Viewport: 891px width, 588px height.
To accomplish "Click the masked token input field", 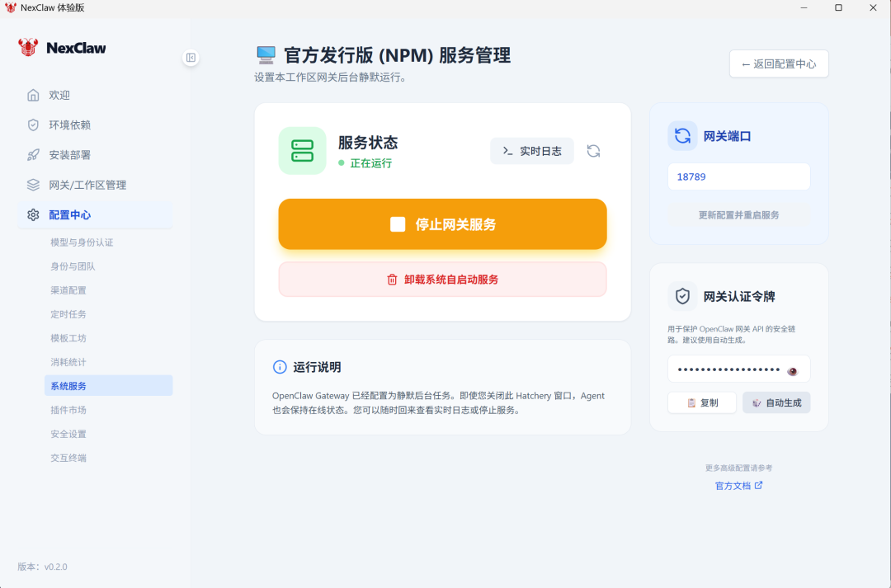I will tap(738, 369).
